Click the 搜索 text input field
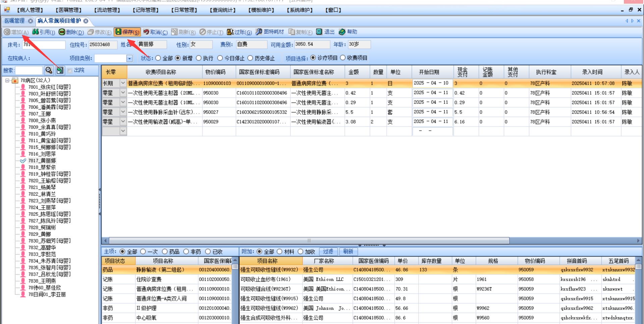 click(x=29, y=70)
